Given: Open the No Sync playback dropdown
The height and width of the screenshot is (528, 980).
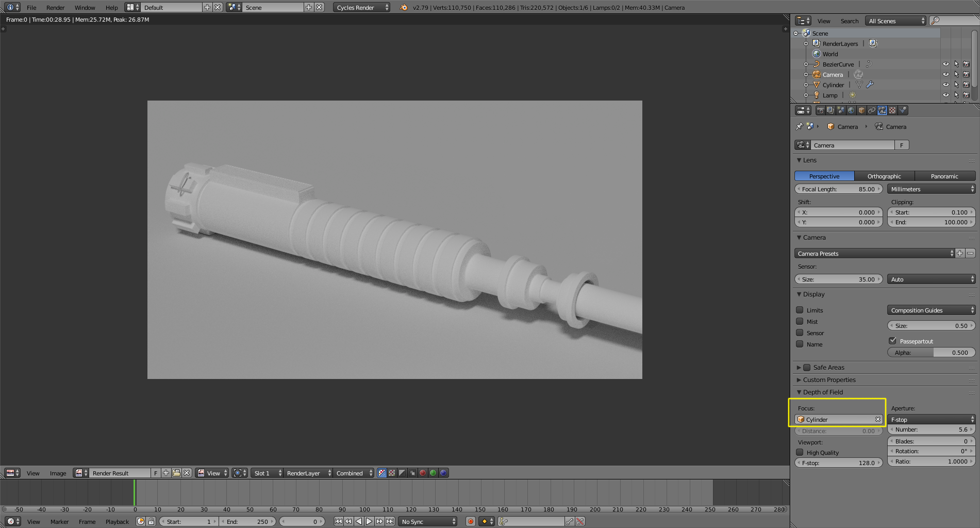Looking at the screenshot, I should point(427,521).
